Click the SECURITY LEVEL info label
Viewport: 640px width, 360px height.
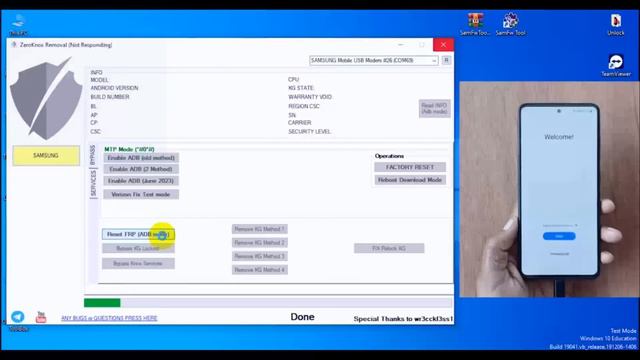coord(309,132)
